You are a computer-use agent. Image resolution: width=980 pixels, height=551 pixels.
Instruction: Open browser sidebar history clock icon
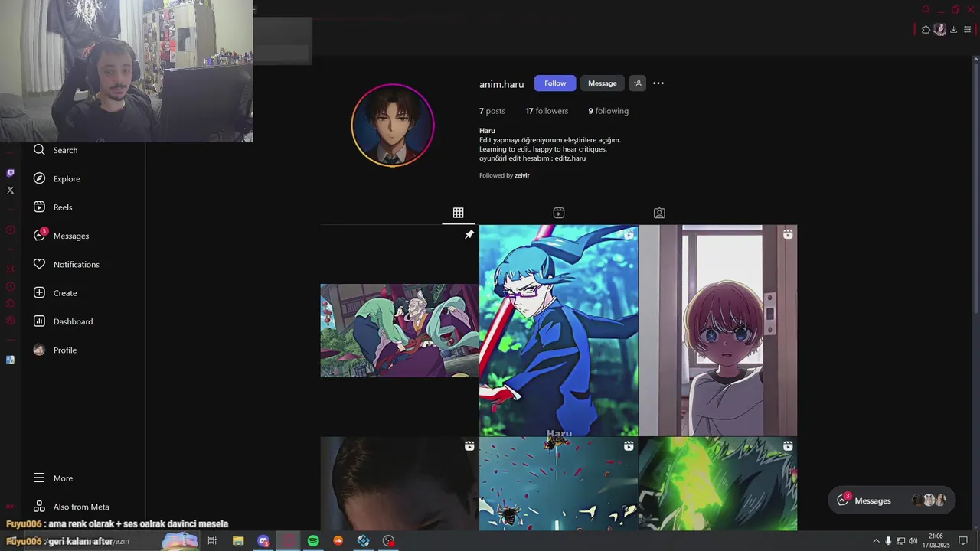pos(10,286)
